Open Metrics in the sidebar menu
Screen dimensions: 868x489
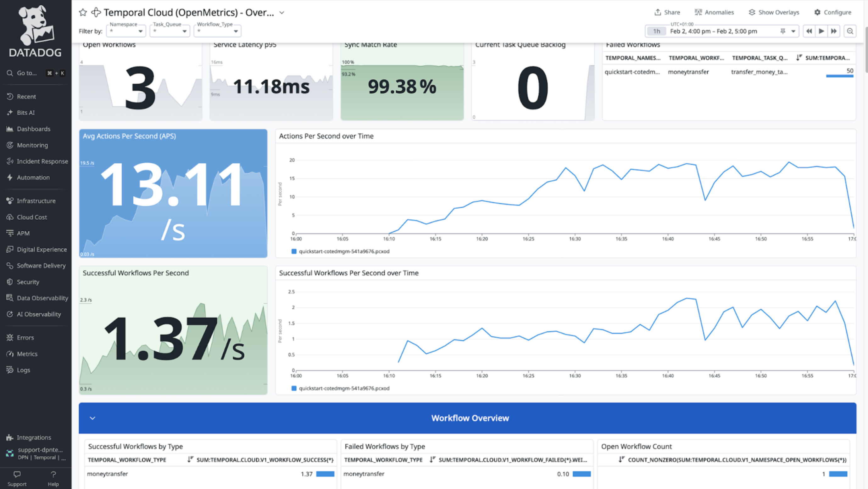27,354
